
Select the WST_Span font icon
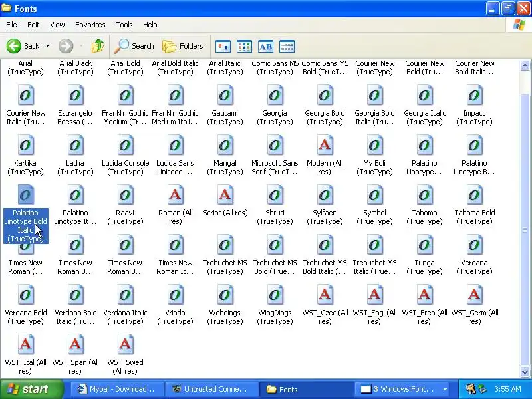pos(75,344)
